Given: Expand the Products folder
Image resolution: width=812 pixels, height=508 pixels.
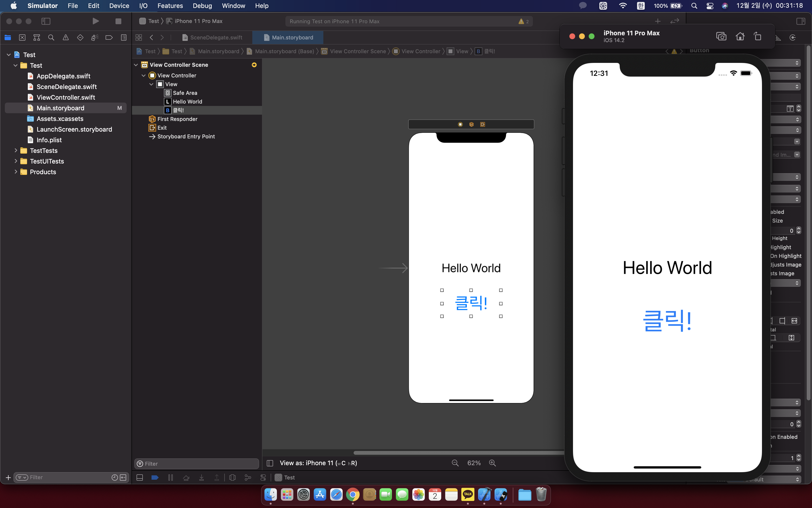Looking at the screenshot, I should click(x=15, y=172).
